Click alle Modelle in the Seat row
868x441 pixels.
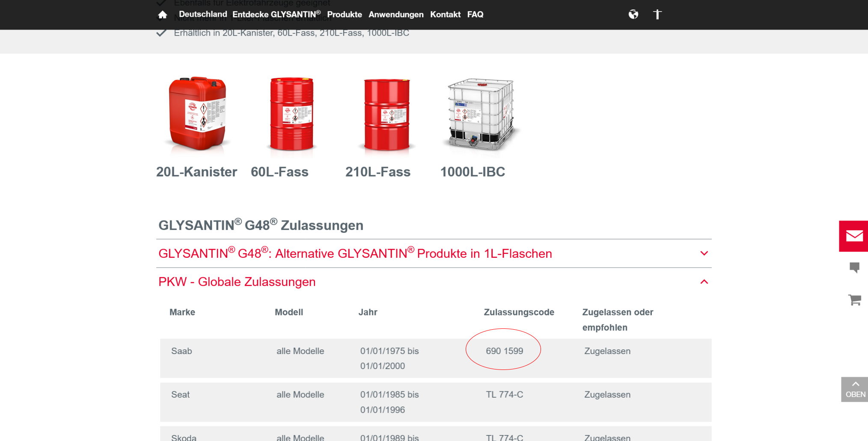[300, 395]
